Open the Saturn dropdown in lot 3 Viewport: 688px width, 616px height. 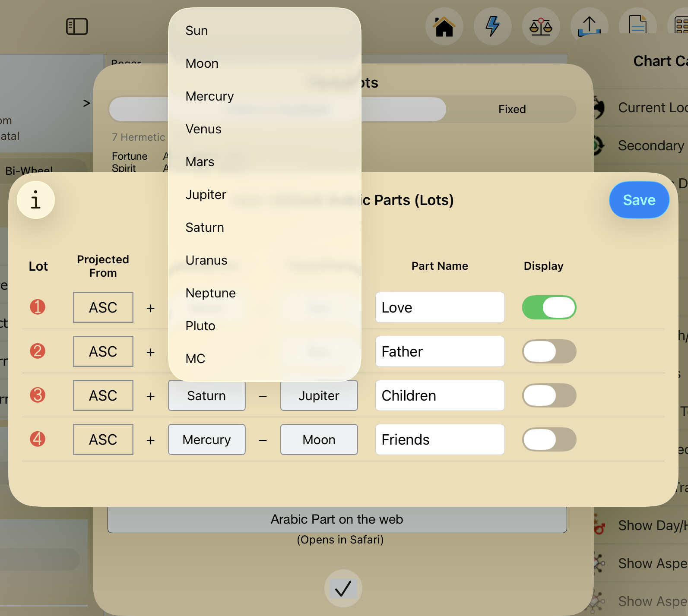pos(207,395)
